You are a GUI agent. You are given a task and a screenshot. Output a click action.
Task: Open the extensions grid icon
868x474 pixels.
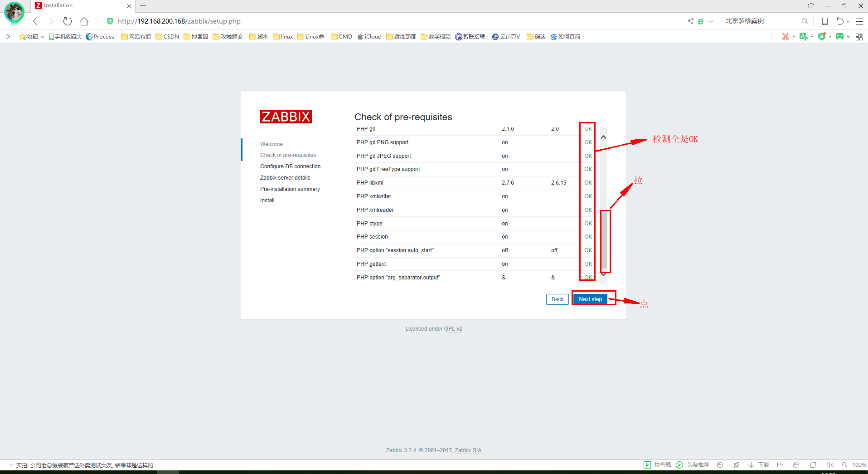point(859,37)
